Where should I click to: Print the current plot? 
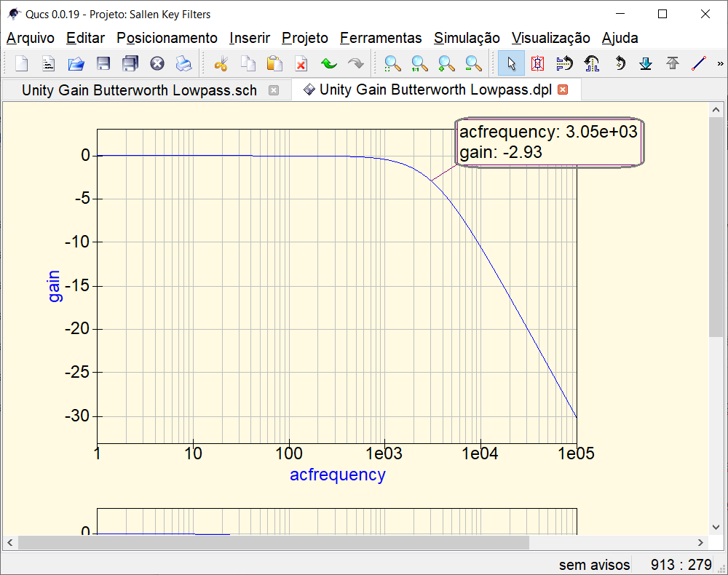(x=183, y=63)
